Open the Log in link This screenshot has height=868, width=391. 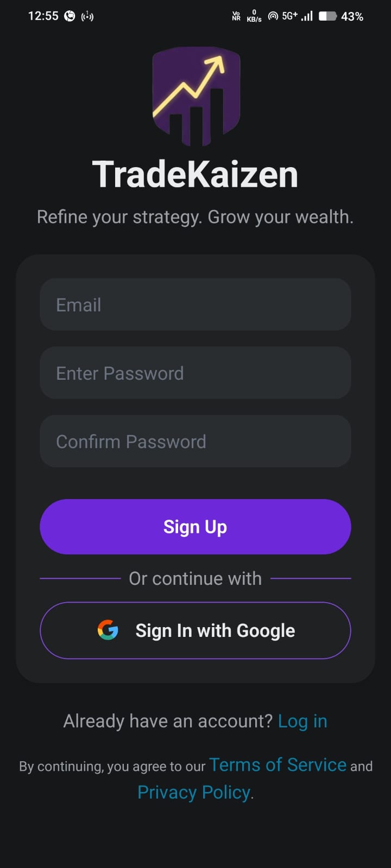[x=302, y=721]
